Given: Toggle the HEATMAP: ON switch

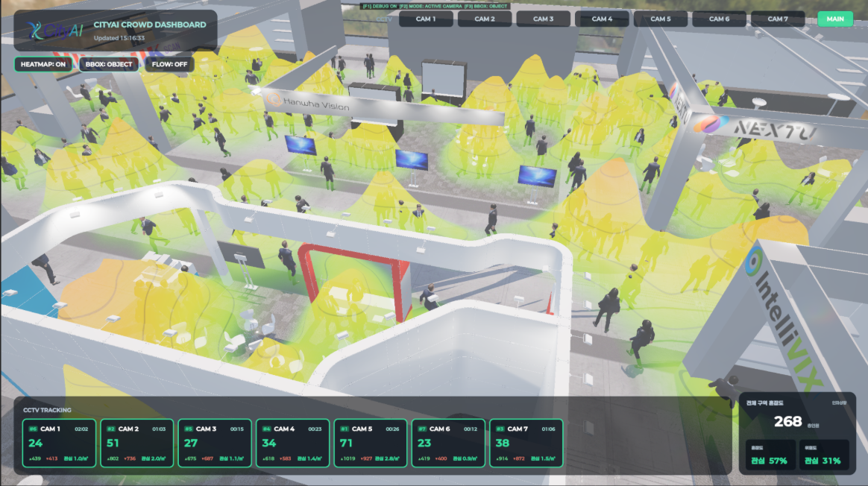Looking at the screenshot, I should pyautogui.click(x=43, y=64).
